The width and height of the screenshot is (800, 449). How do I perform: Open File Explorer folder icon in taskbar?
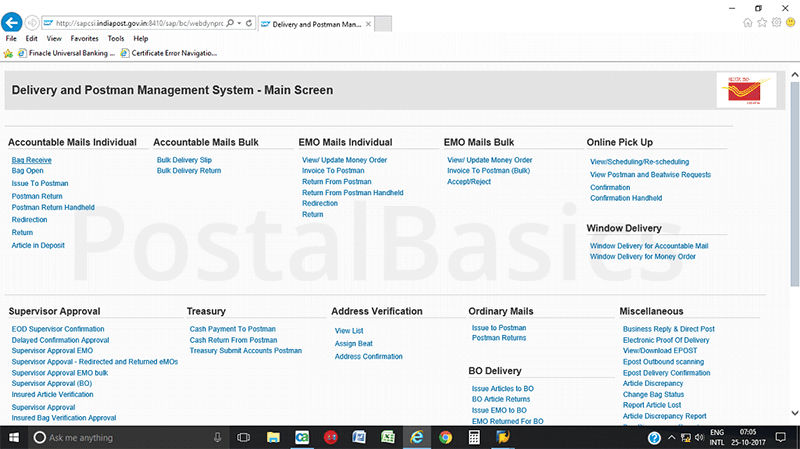[272, 437]
